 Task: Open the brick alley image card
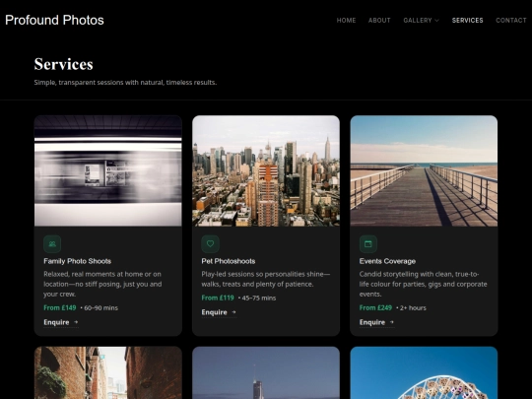[108, 372]
